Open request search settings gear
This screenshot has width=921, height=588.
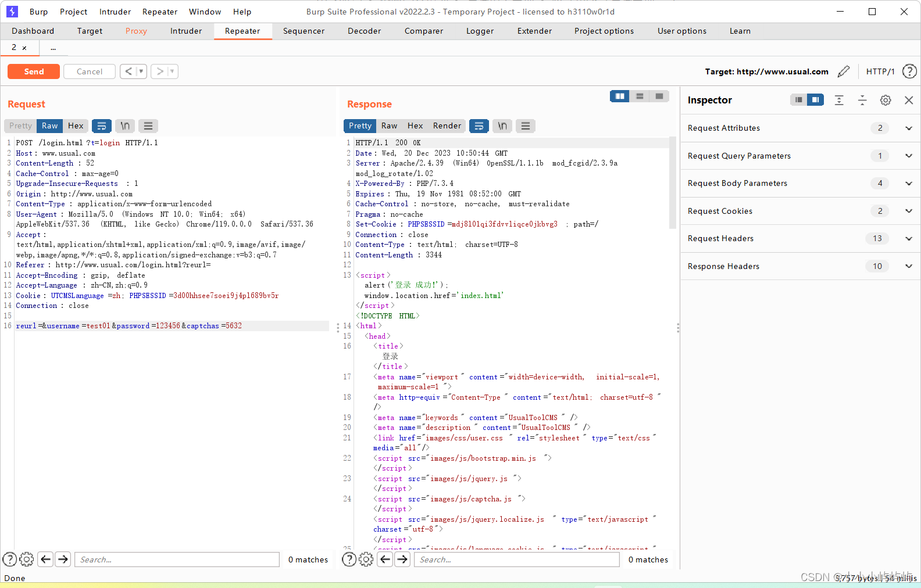point(27,560)
